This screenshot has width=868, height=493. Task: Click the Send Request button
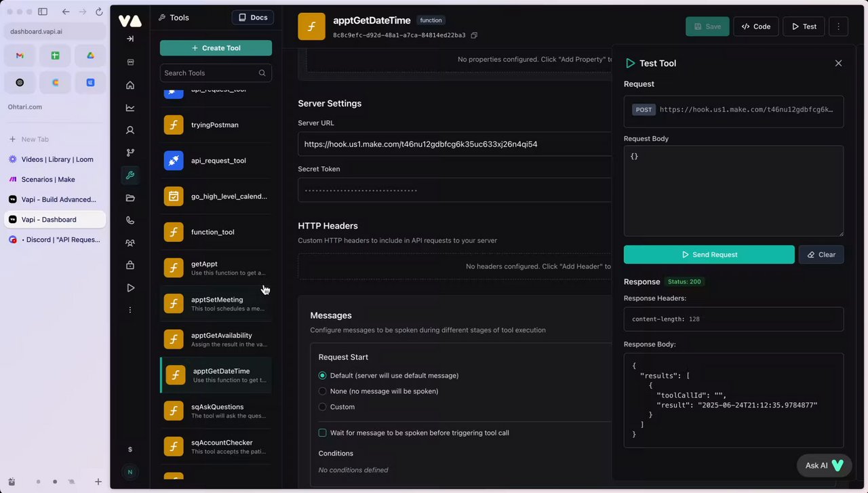click(x=709, y=255)
